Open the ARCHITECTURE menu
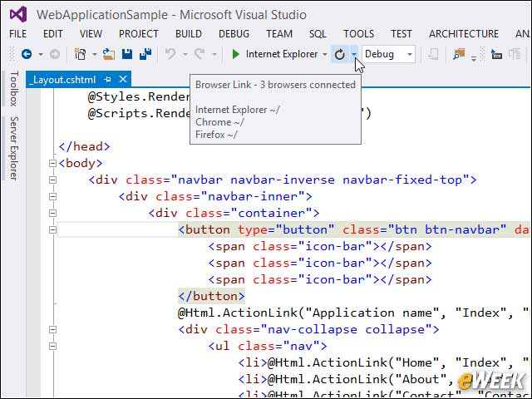Image resolution: width=532 pixels, height=399 pixels. tap(464, 34)
